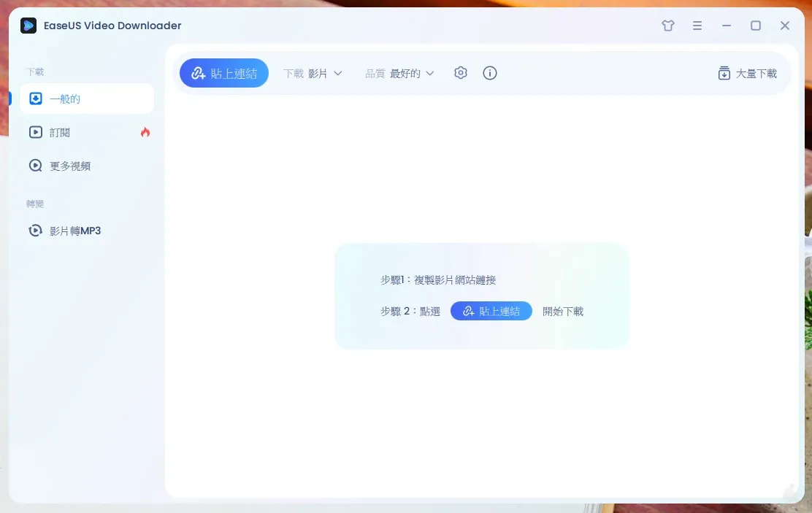Click the 貼上連結 button in step 2

point(491,311)
